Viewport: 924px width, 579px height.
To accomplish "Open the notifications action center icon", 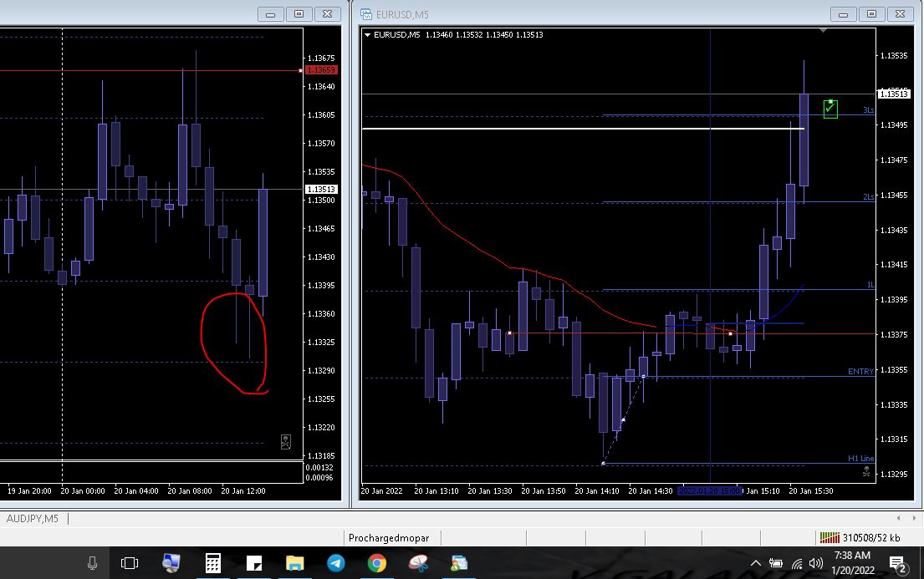I will (897, 565).
